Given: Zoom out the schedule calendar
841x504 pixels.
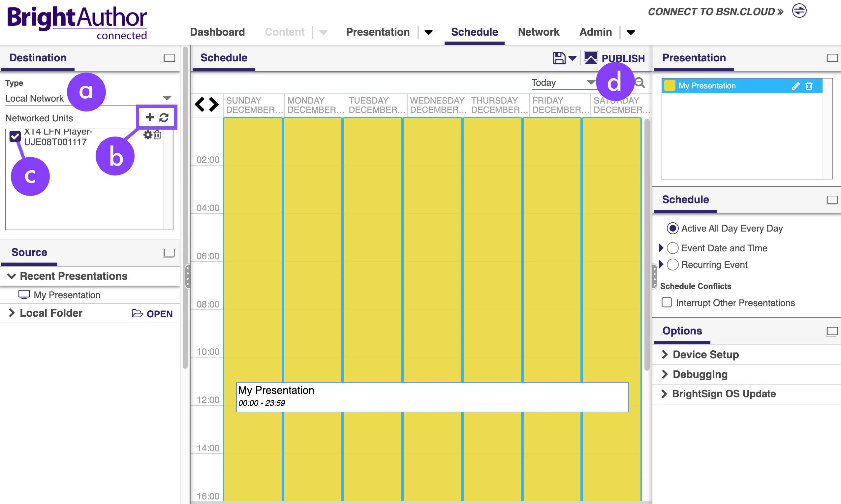Looking at the screenshot, I should tap(640, 82).
